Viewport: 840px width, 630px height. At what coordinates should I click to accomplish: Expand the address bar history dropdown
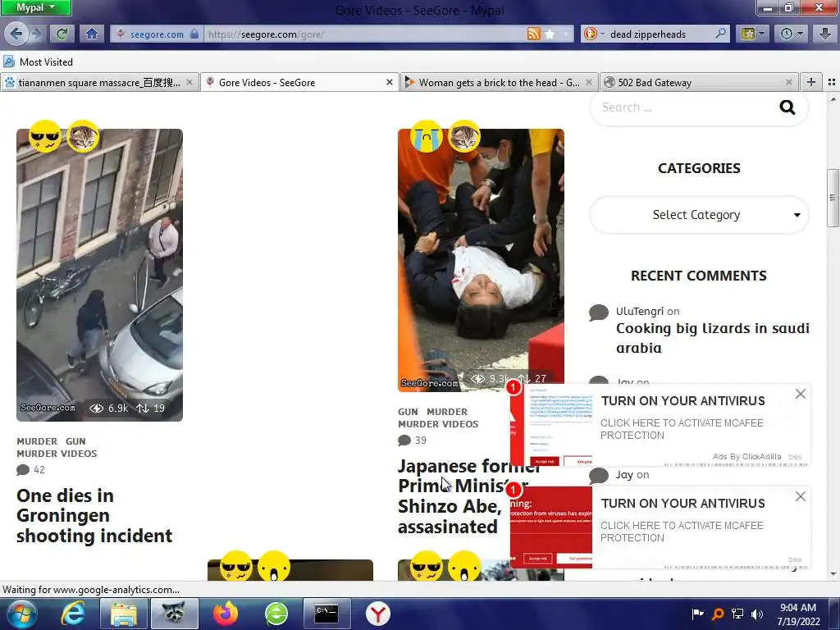(565, 34)
